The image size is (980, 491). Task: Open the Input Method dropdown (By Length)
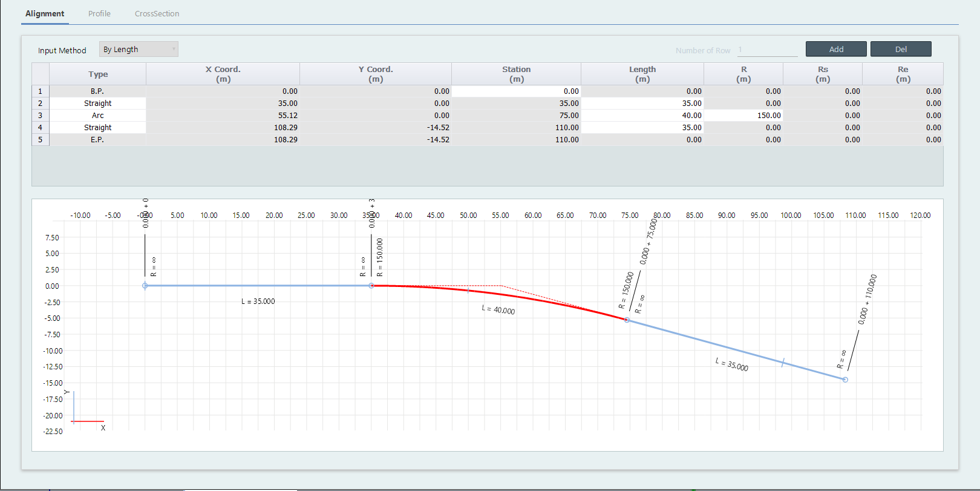(139, 49)
